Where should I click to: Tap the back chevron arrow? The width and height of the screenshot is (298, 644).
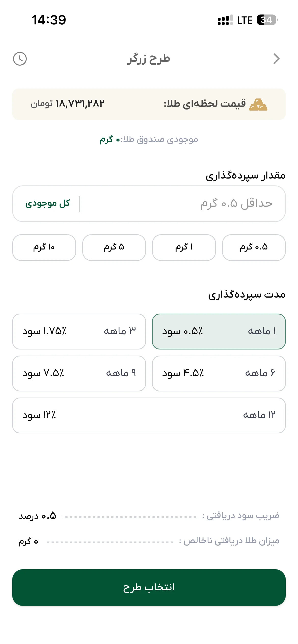pos(276,59)
